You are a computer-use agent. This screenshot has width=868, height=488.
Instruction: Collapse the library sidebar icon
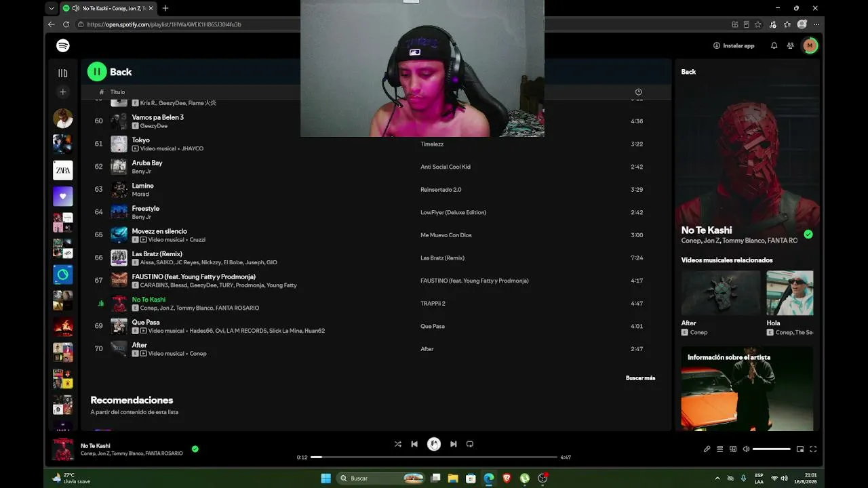63,73
